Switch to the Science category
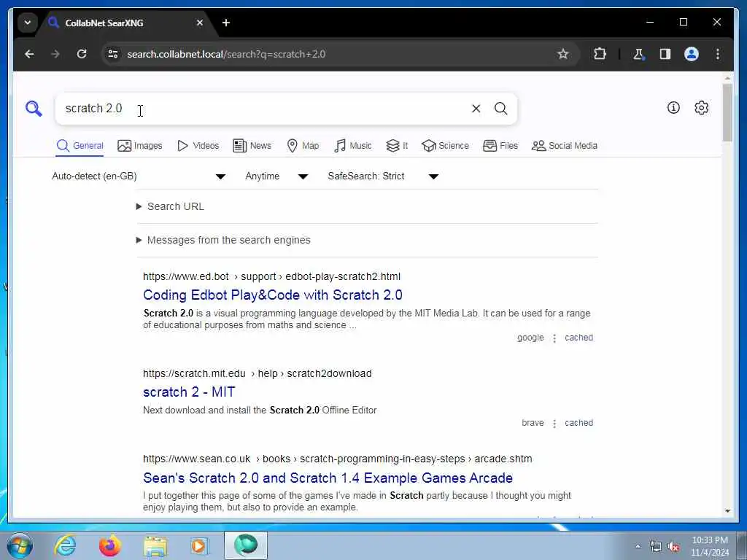Screen dimensions: 747x560 (x=446, y=146)
